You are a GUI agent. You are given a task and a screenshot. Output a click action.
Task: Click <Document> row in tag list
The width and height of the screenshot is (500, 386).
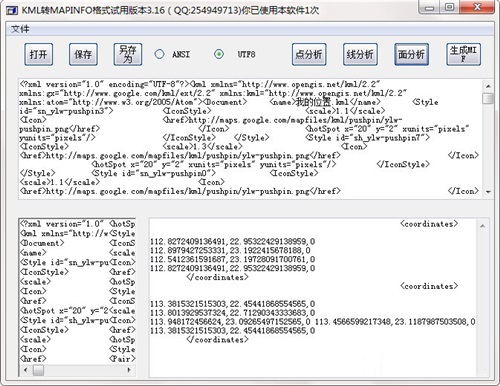[42, 243]
